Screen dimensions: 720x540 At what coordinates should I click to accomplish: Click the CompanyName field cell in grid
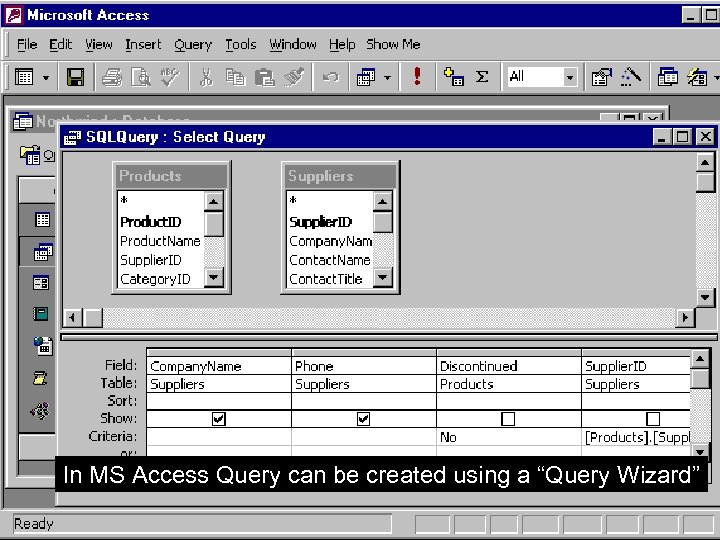click(219, 366)
